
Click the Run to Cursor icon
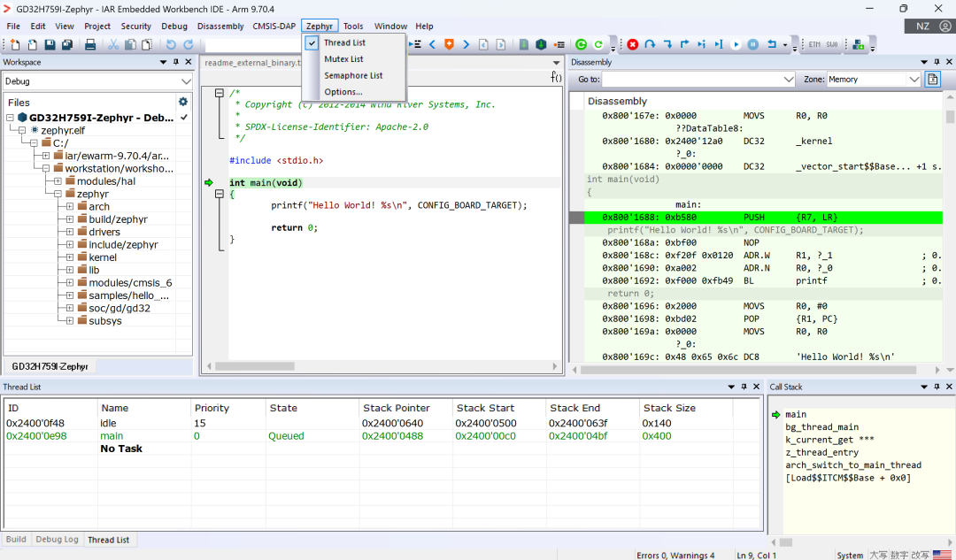click(x=719, y=44)
